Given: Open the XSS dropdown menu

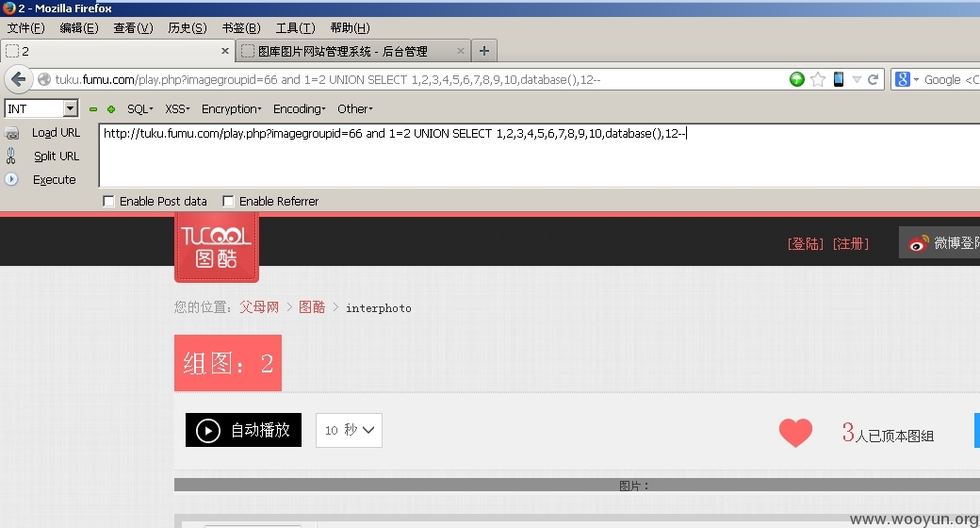Looking at the screenshot, I should pos(177,108).
